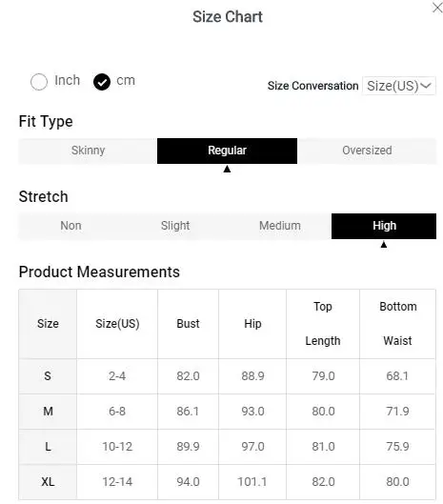Choose the Skinny fit type

point(88,151)
